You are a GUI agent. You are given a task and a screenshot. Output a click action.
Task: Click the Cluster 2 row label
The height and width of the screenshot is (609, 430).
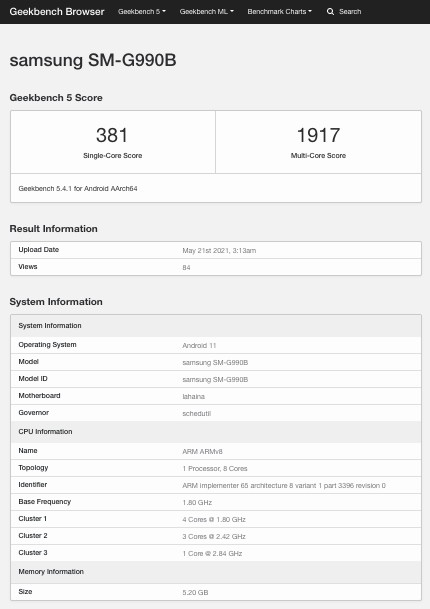33,536
